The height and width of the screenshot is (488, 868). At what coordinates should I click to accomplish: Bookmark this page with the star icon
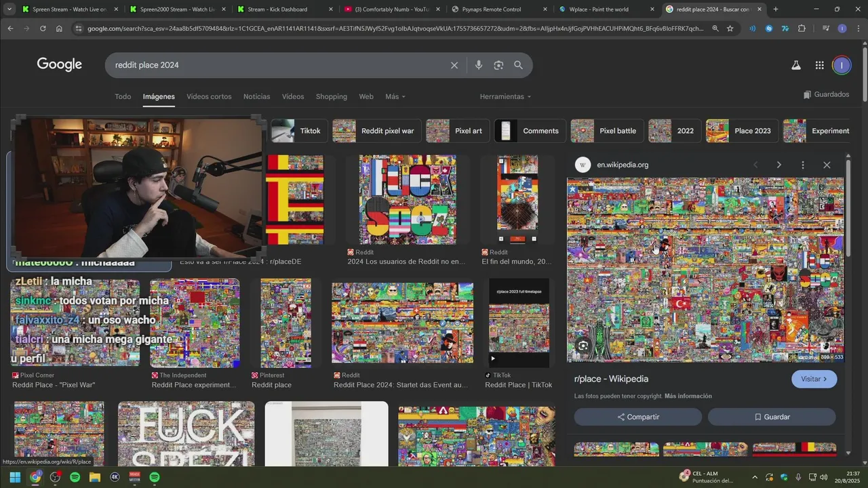730,28
